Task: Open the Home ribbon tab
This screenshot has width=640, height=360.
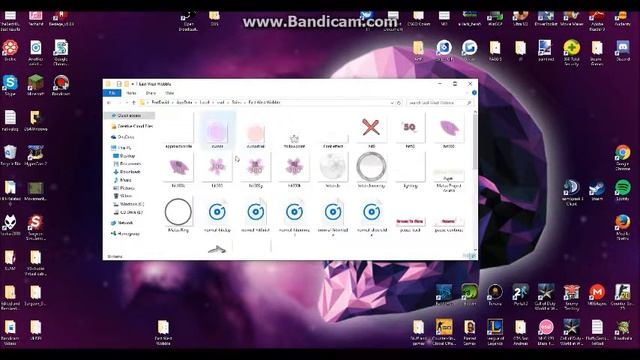Action: 131,93
